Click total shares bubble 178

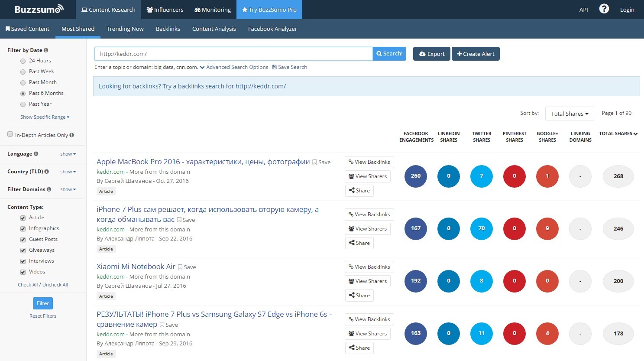pos(618,334)
